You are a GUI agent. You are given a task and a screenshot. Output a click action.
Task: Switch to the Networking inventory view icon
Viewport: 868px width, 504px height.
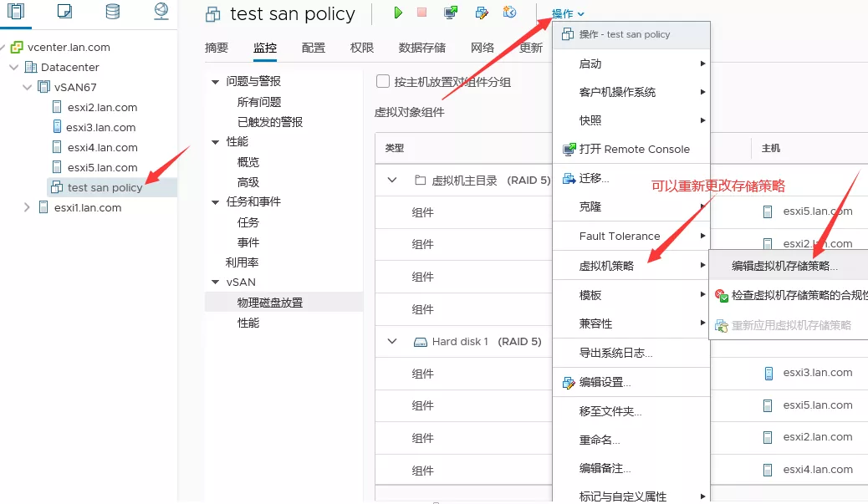tap(161, 12)
